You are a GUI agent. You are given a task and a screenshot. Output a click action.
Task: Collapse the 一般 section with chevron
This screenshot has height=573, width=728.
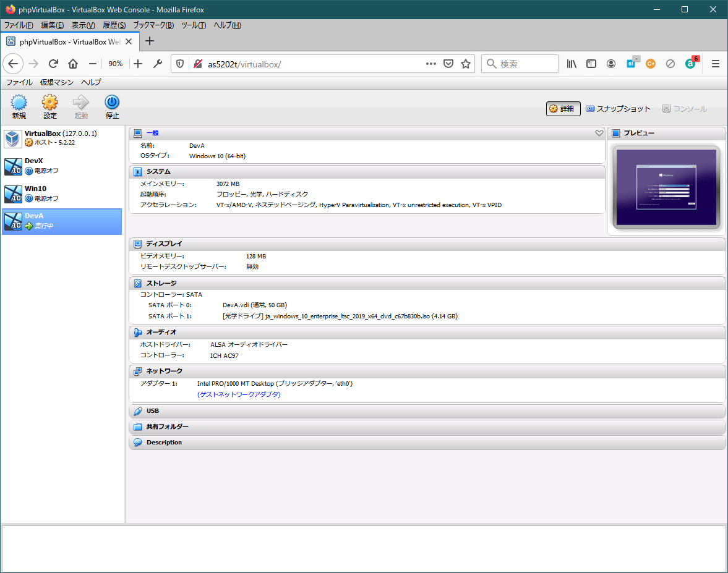pyautogui.click(x=599, y=133)
